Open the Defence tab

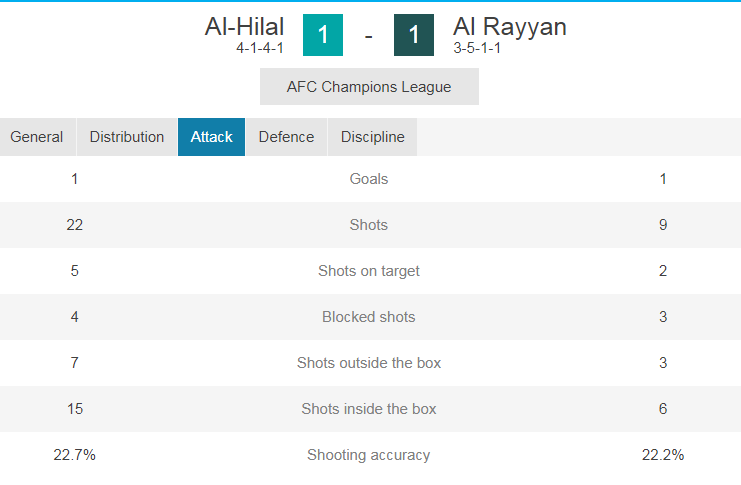(x=286, y=137)
